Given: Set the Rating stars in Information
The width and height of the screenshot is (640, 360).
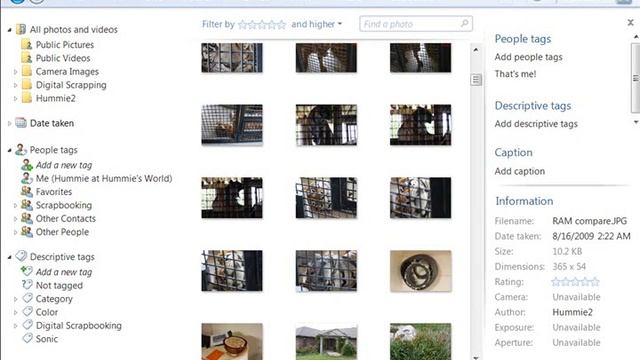Looking at the screenshot, I should (575, 282).
